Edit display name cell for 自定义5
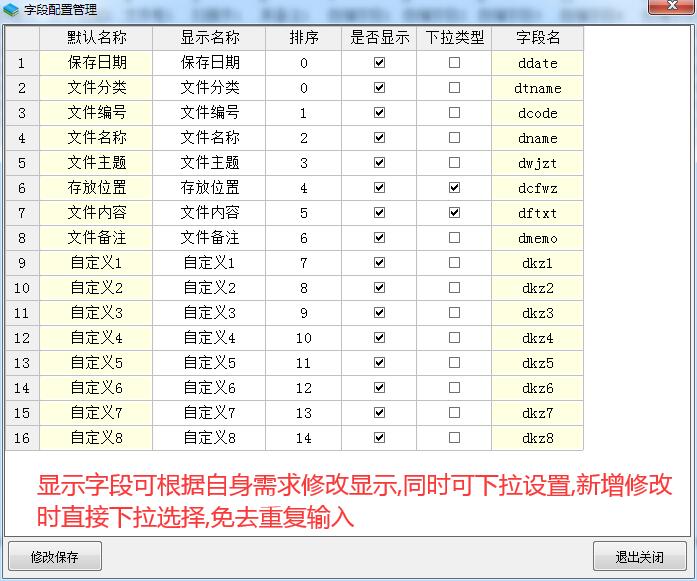697x581 pixels. [x=209, y=363]
